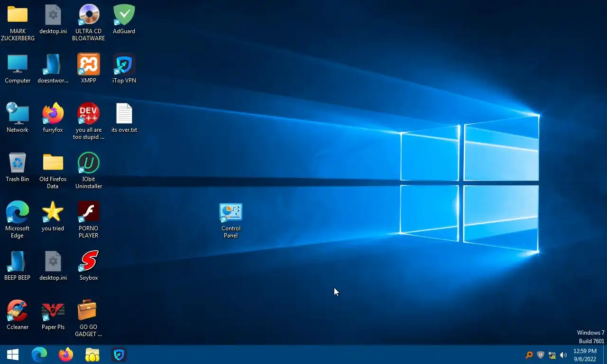607x364 pixels.
Task: Select the 'you tried' star icon
Action: [53, 212]
